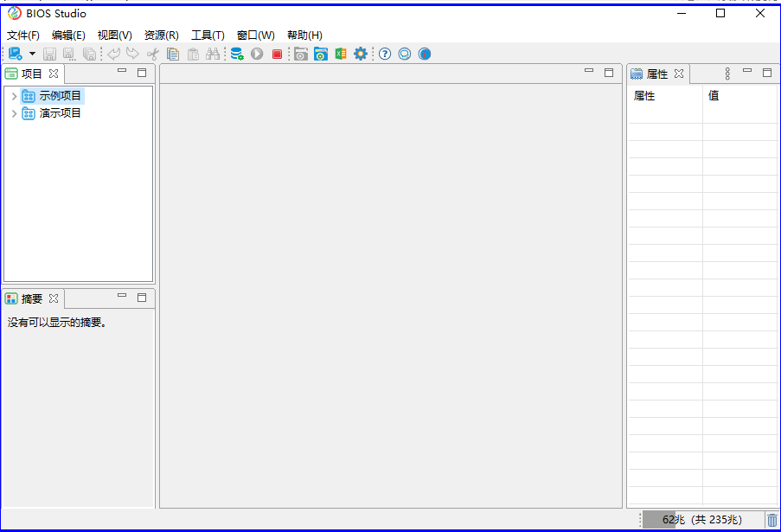Open dropdown arrow beside new icon
The height and width of the screenshot is (532, 781).
pos(32,54)
